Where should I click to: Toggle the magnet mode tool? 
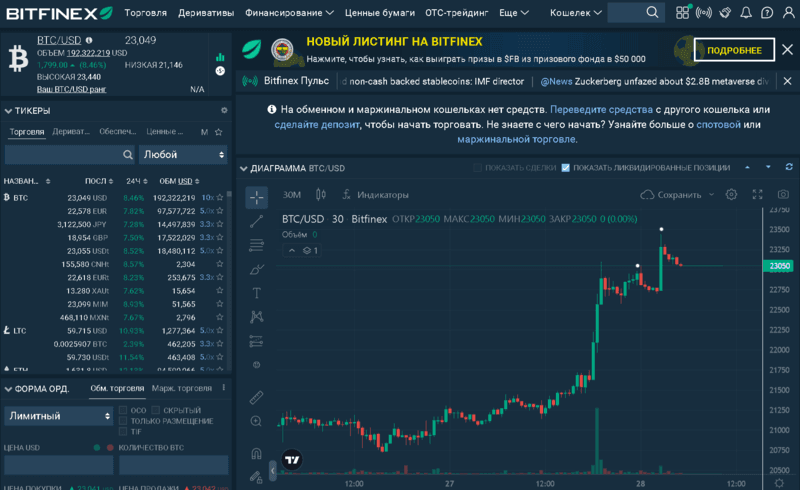pyautogui.click(x=256, y=453)
